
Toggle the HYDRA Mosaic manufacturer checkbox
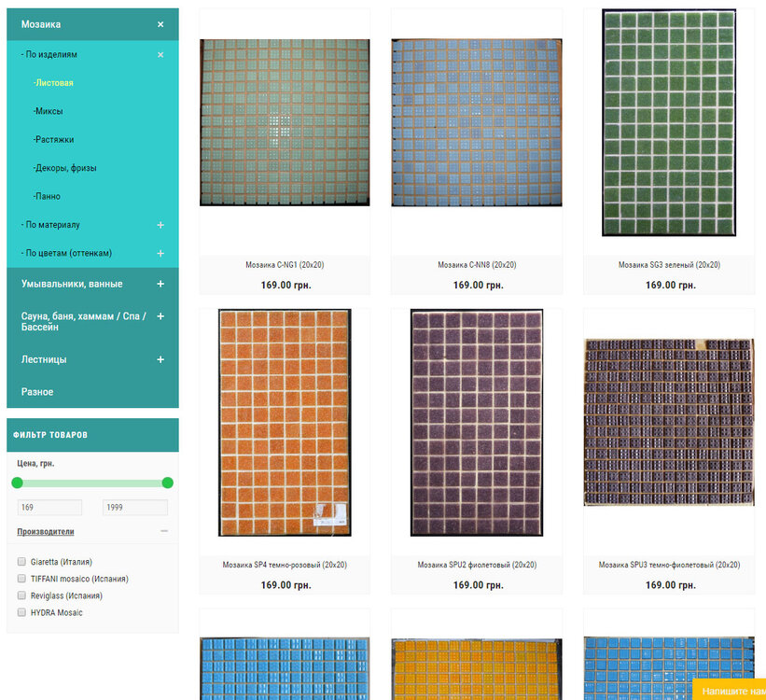pos(21,612)
